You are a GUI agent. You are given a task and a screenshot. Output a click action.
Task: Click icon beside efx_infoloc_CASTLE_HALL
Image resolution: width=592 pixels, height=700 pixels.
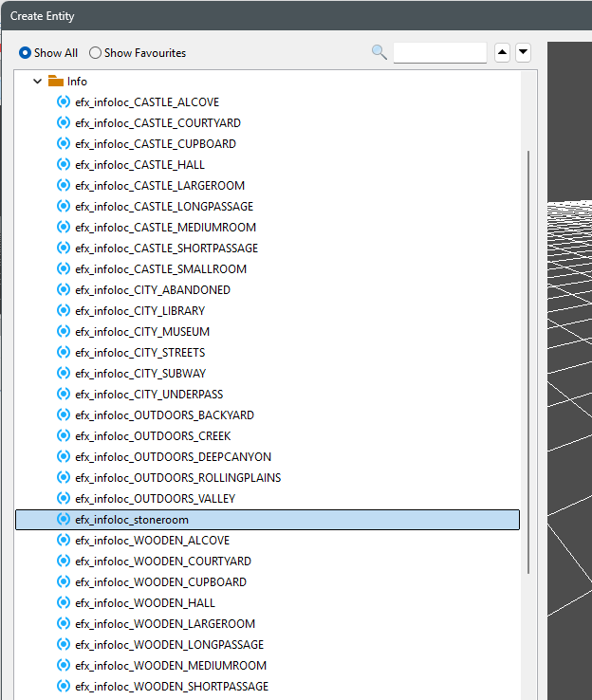(64, 164)
